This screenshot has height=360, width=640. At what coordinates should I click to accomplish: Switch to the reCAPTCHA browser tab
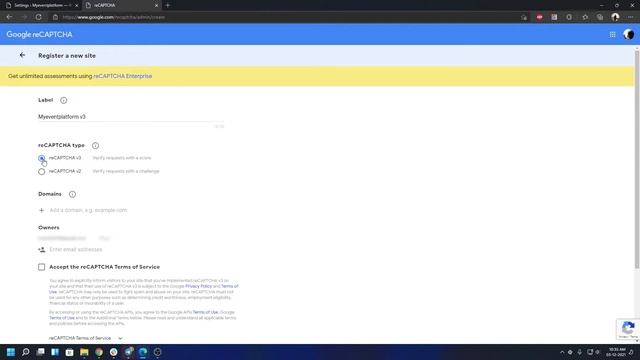(121, 5)
